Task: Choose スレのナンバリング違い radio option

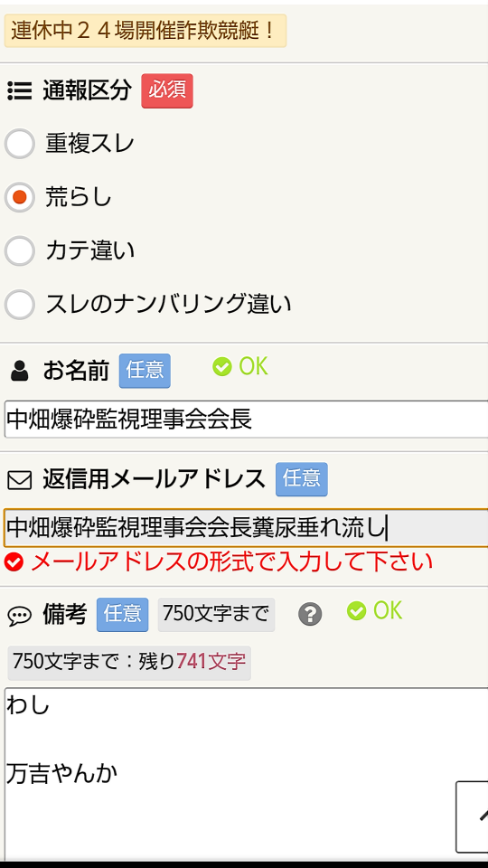Action: (x=19, y=304)
